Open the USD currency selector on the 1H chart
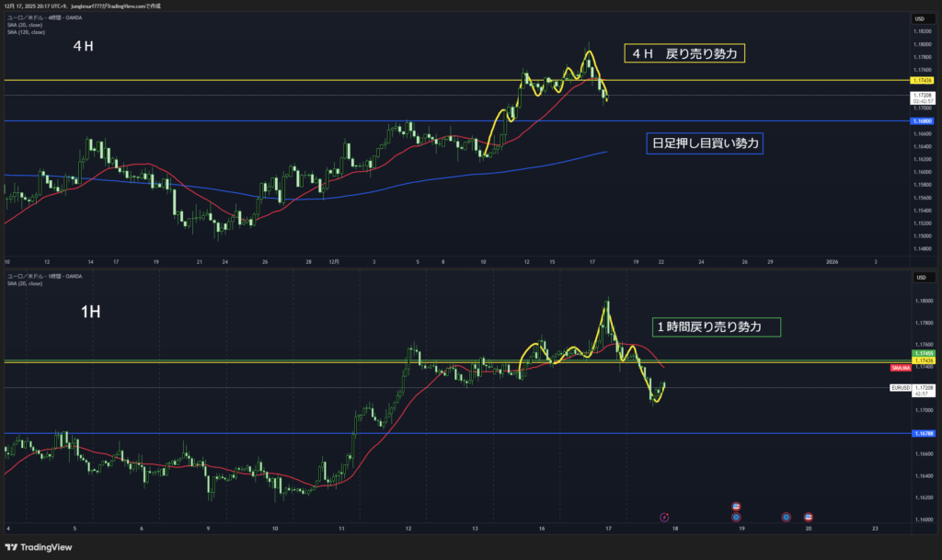The image size is (942, 560). 918,278
